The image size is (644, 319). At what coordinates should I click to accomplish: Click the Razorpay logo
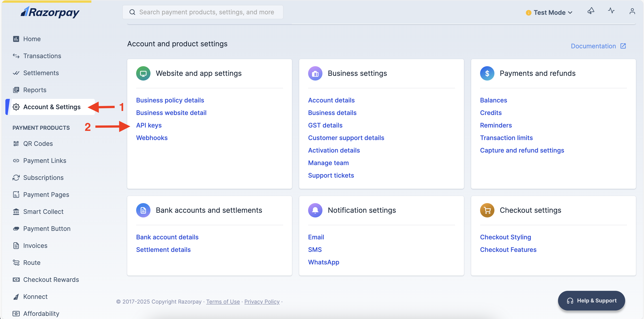[x=50, y=12]
